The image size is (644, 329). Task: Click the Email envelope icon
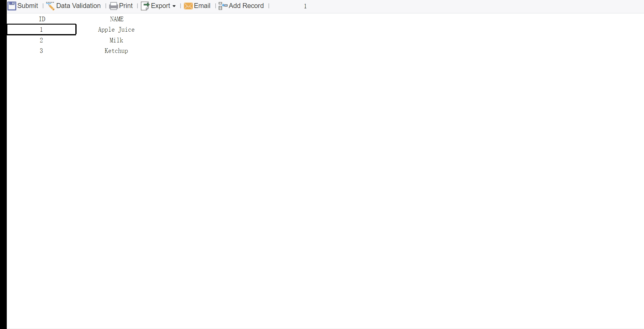pos(188,6)
